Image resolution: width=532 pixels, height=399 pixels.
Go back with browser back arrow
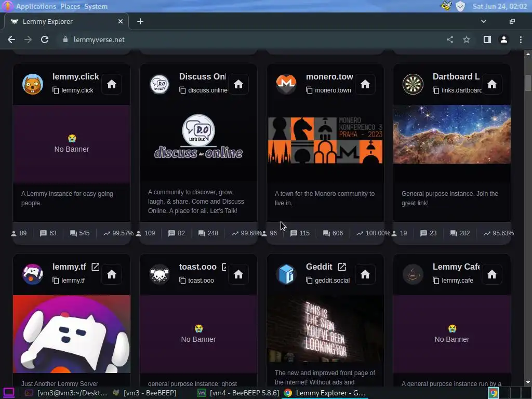[11, 39]
